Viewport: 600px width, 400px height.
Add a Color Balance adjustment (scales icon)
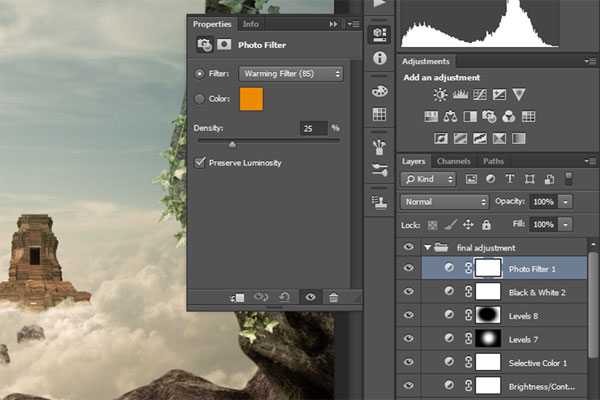pyautogui.click(x=451, y=116)
